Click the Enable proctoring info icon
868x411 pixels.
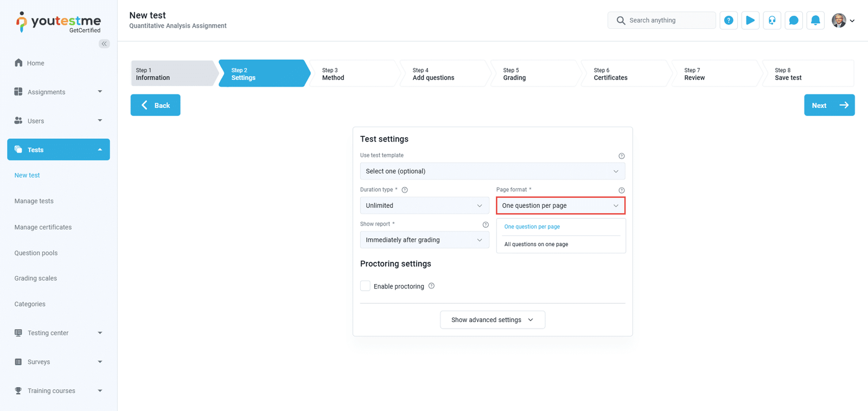[x=431, y=286]
